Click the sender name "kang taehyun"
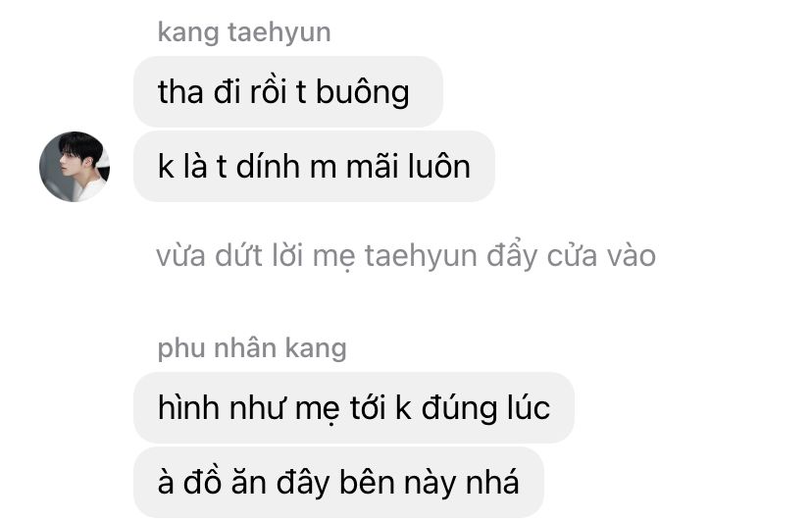812x523 pixels. [244, 32]
